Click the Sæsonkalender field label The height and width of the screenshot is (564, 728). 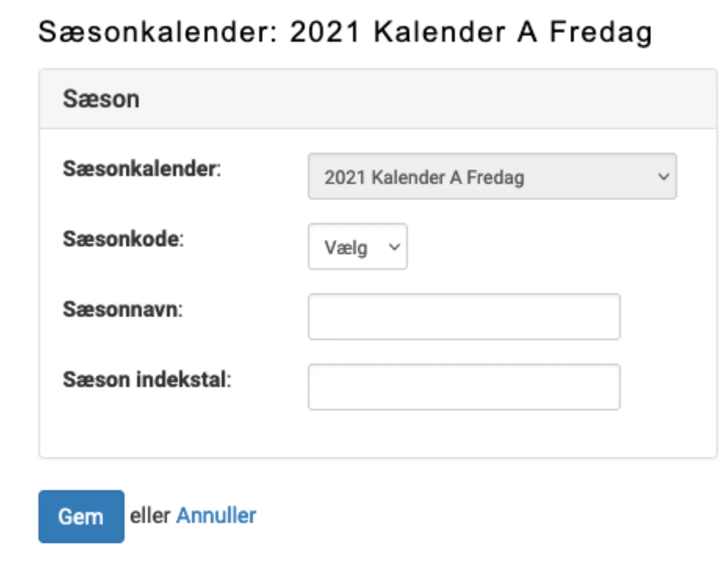coord(143,167)
